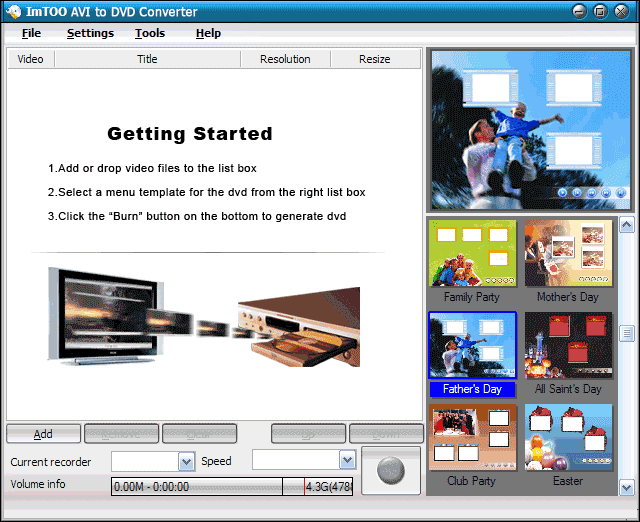Select the Mother's Day menu template
This screenshot has height=522, width=640.
coord(568,253)
